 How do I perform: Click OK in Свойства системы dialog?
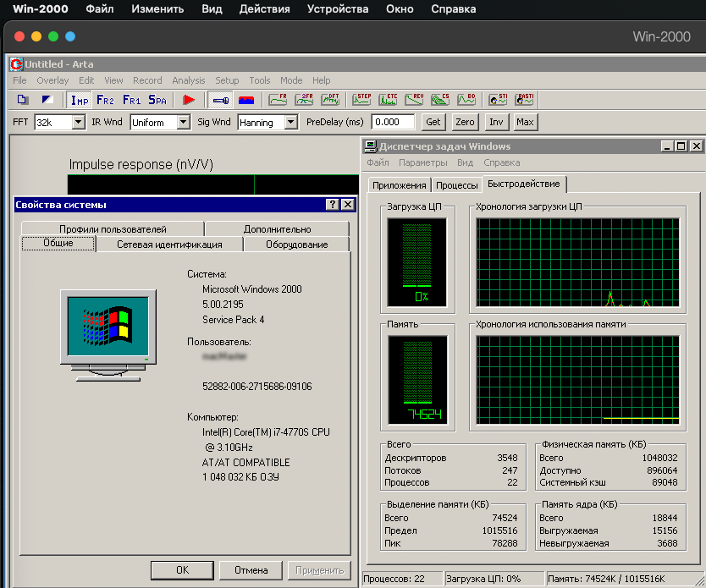tap(182, 570)
